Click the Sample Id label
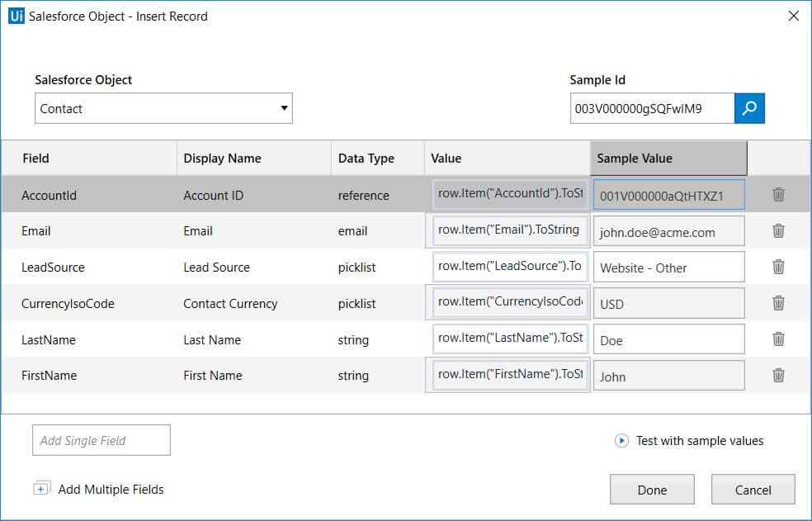This screenshot has height=521, width=812. (x=597, y=80)
